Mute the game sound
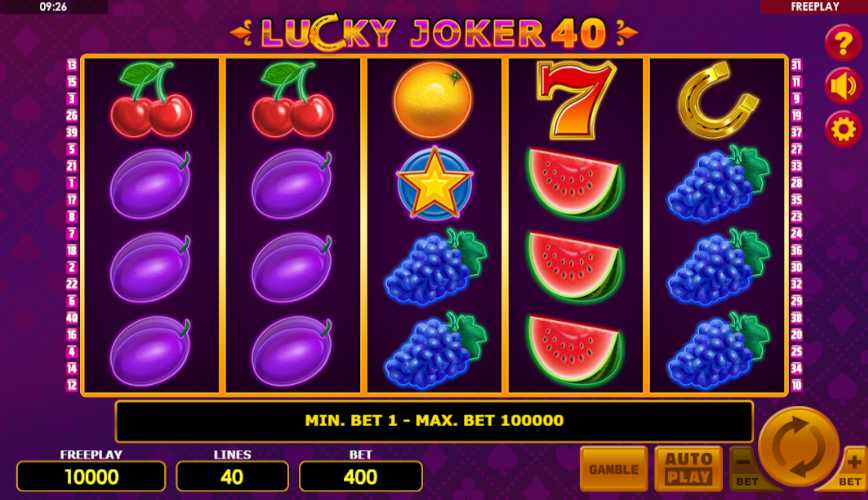This screenshot has width=868, height=500. pyautogui.click(x=843, y=86)
